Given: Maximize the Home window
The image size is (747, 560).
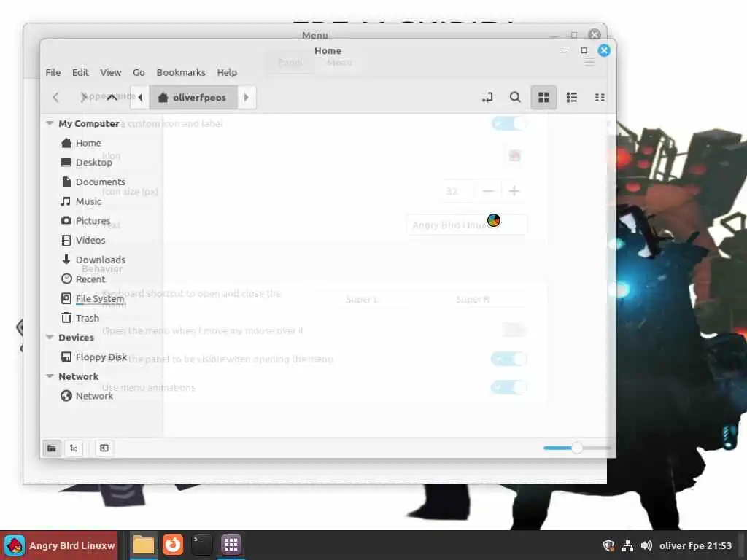Looking at the screenshot, I should [x=584, y=50].
